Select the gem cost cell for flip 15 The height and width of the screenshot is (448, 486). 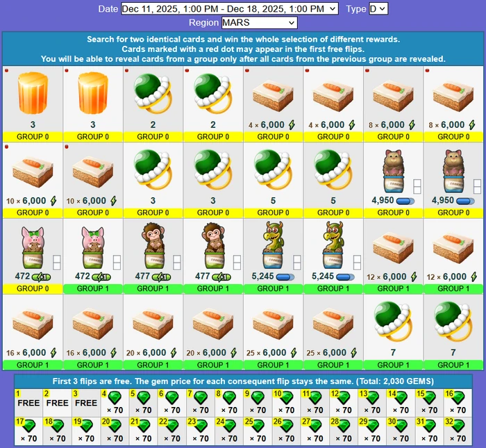point(430,403)
